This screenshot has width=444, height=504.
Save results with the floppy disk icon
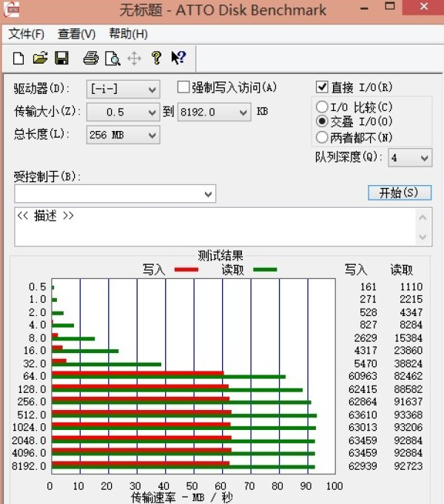(61, 58)
